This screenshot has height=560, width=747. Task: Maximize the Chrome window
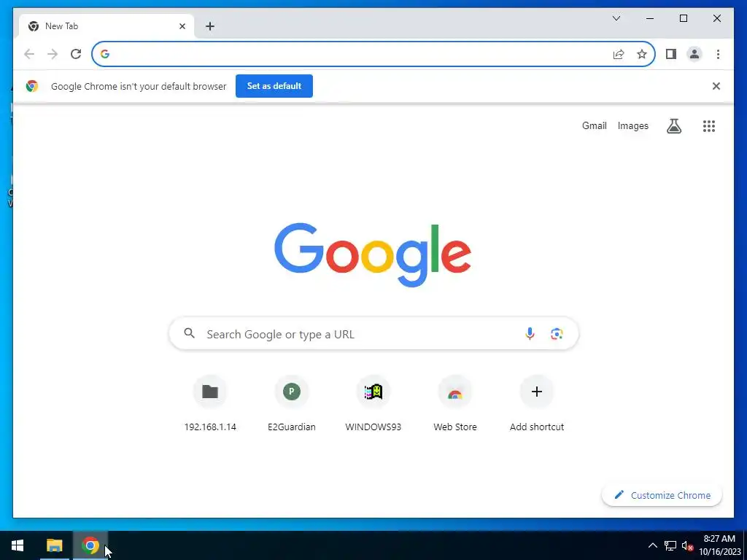point(683,18)
